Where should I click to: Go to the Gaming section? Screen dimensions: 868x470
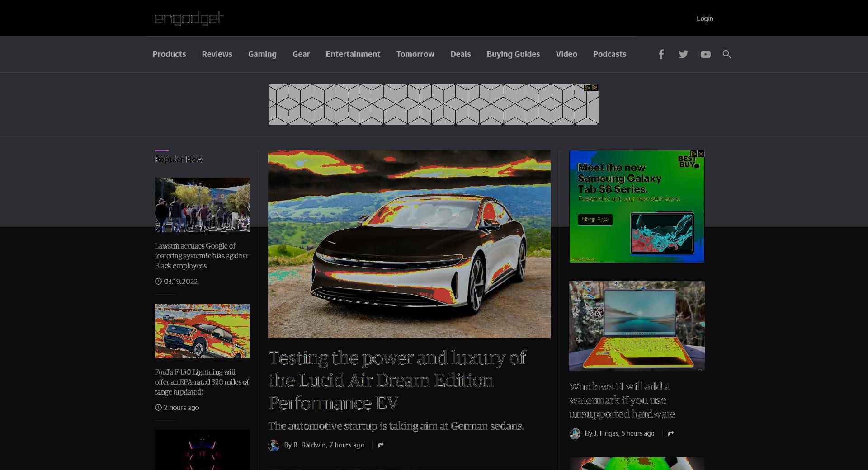[x=262, y=54]
